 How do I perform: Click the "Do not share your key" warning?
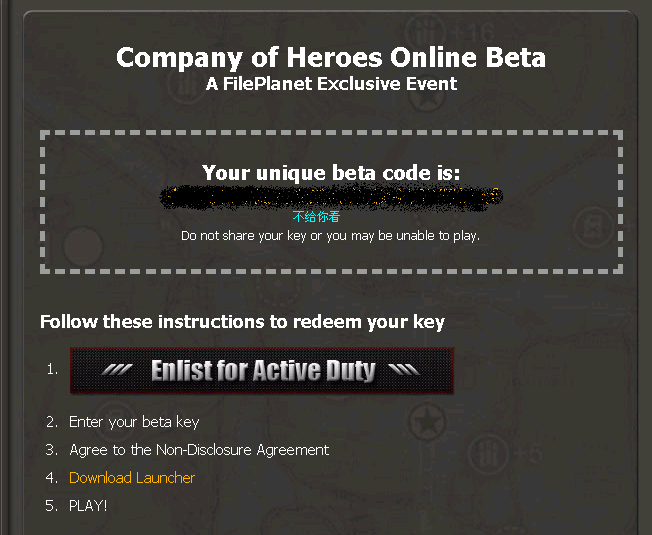click(x=331, y=236)
